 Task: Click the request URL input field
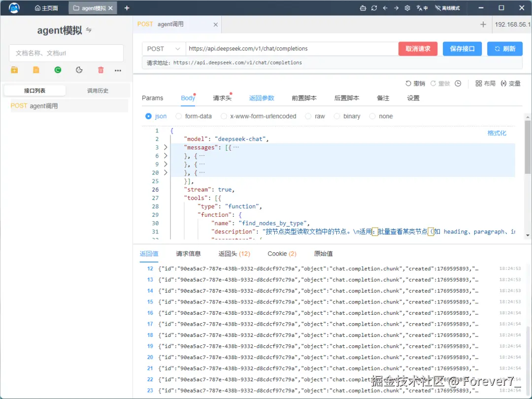tap(292, 49)
